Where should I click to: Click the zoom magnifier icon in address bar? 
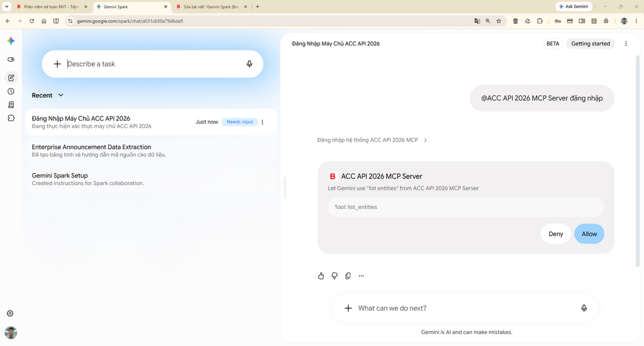tap(488, 21)
